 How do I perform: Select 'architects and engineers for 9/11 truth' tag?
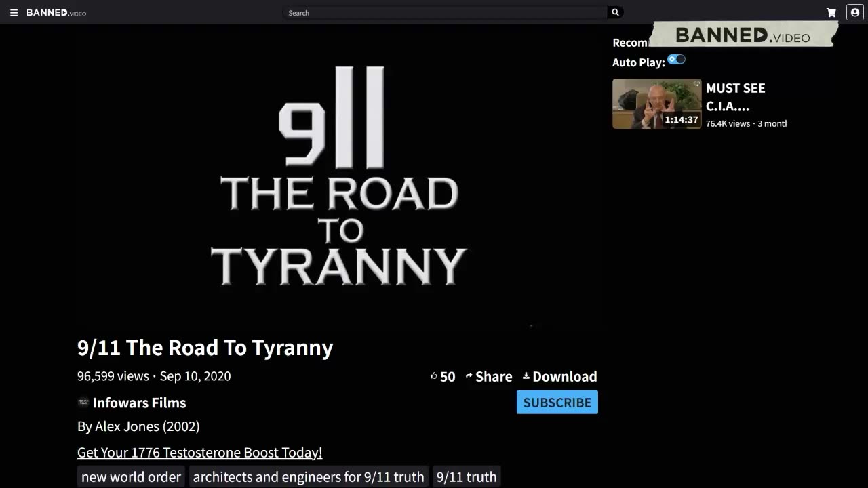(x=309, y=476)
